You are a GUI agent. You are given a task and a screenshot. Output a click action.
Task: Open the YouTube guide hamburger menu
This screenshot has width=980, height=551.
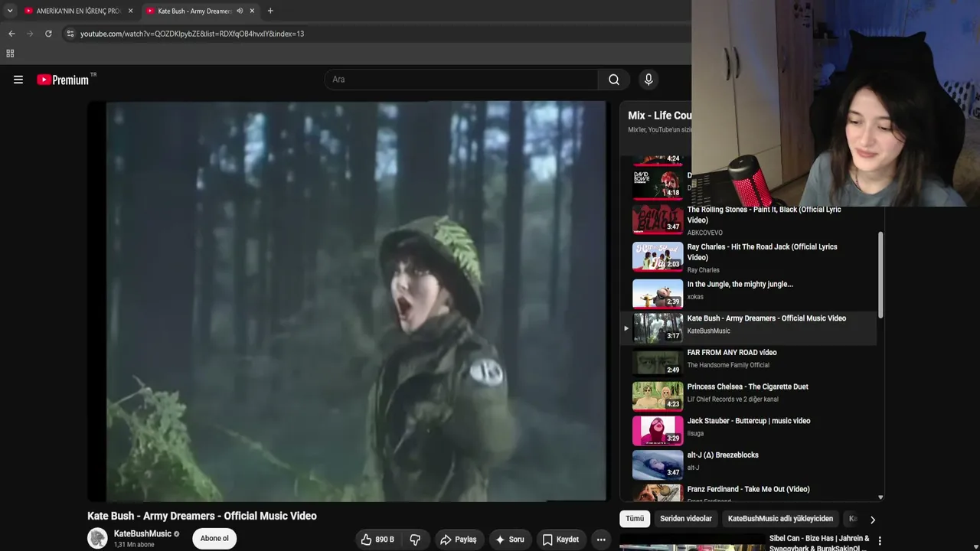18,80
